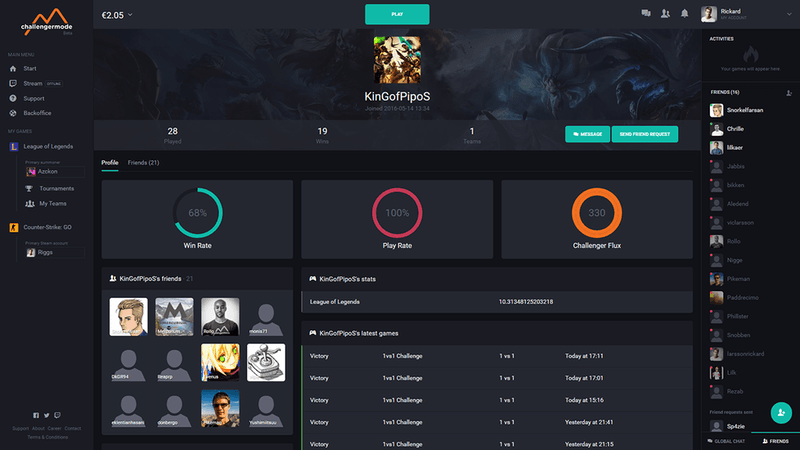
Task: Click the 68% Win Rate ring
Action: (197, 213)
